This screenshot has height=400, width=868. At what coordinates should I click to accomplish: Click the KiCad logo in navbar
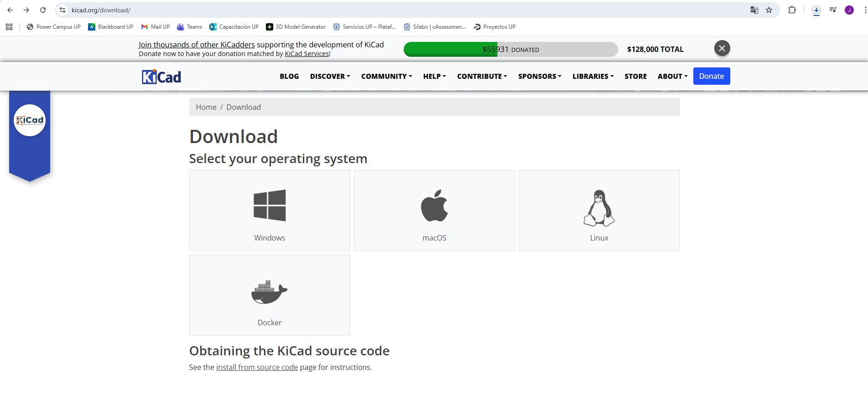click(x=161, y=77)
